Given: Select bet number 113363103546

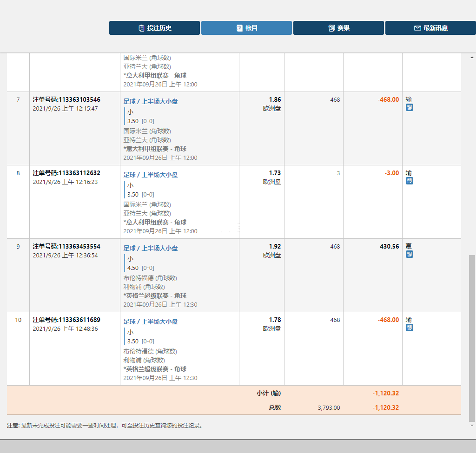Looking at the screenshot, I should coord(66,99).
